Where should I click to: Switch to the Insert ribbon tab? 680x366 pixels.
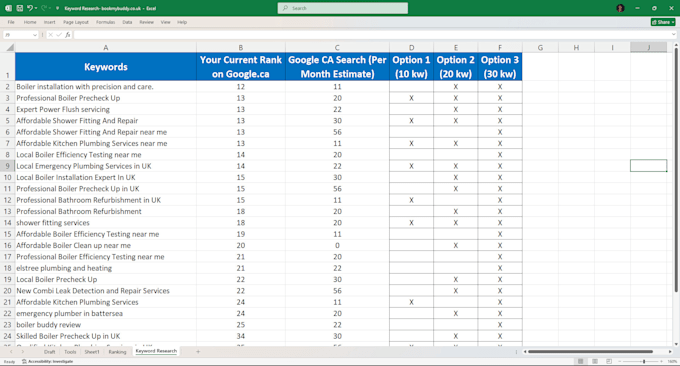[x=49, y=22]
